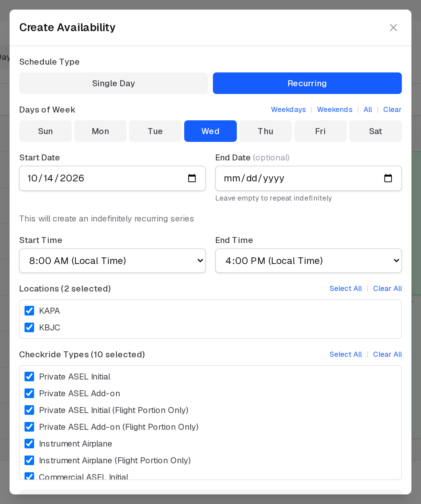The height and width of the screenshot is (504, 421).
Task: Clear the selected days of week
Action: point(392,110)
